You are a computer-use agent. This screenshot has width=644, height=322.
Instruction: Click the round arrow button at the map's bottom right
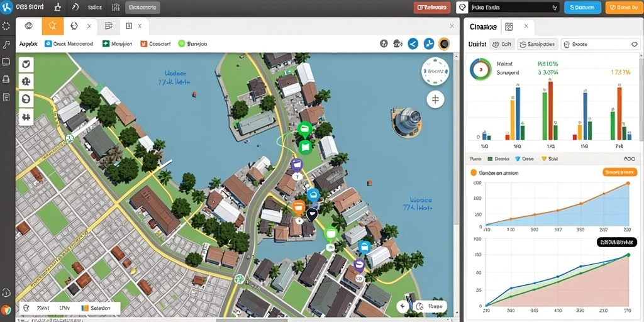click(x=402, y=306)
